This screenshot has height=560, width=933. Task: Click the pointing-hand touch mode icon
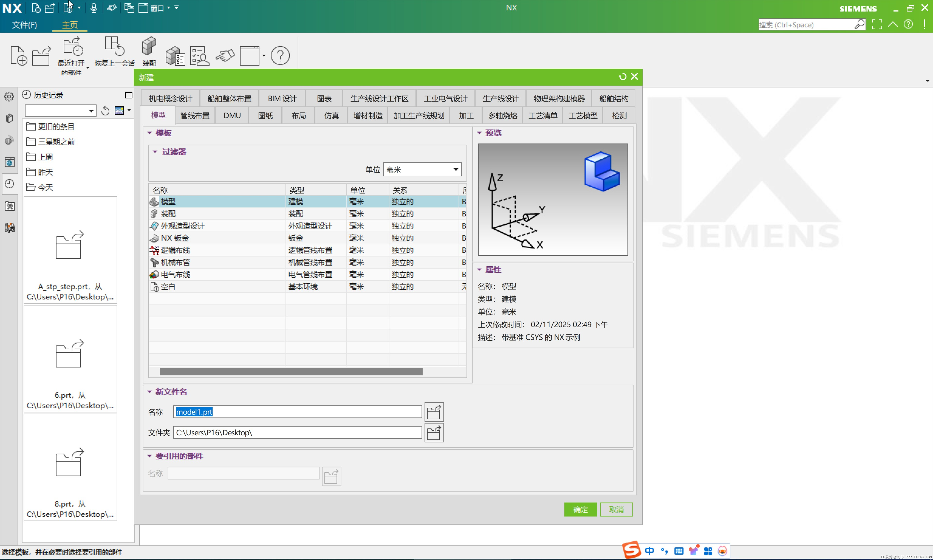[x=225, y=55]
